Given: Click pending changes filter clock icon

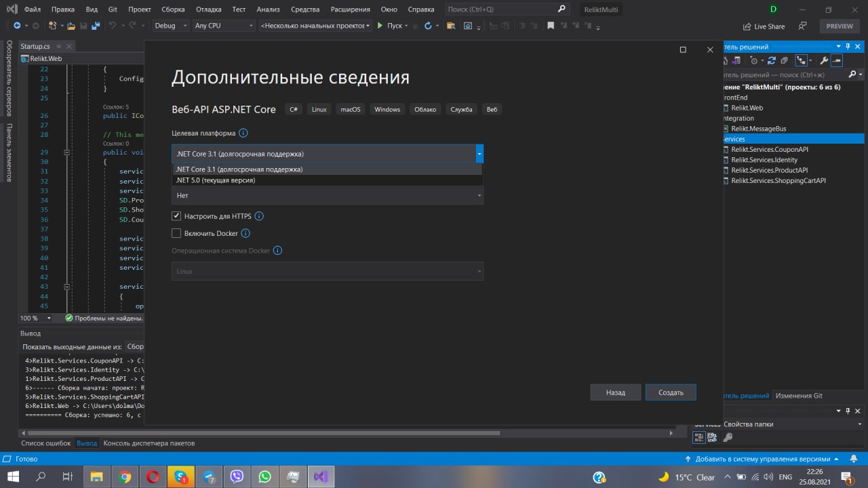Looking at the screenshot, I should coord(754,60).
